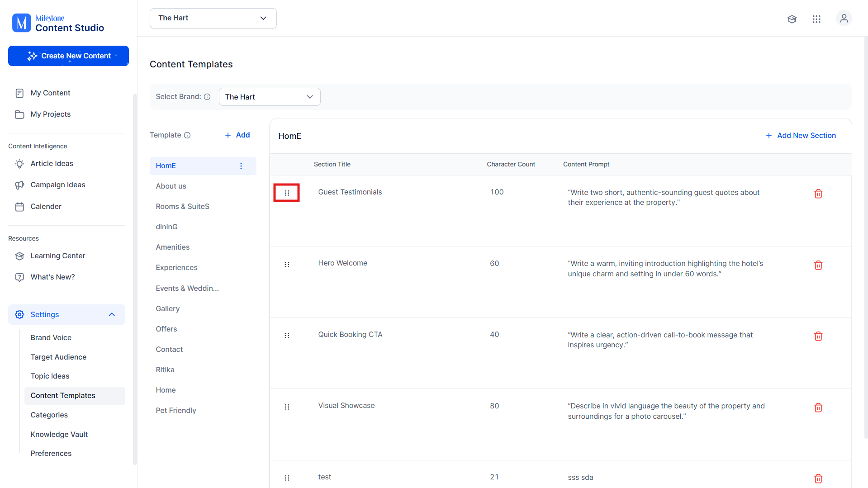Select the Rooms & SuiteS template
The height and width of the screenshot is (488, 868).
point(182,207)
